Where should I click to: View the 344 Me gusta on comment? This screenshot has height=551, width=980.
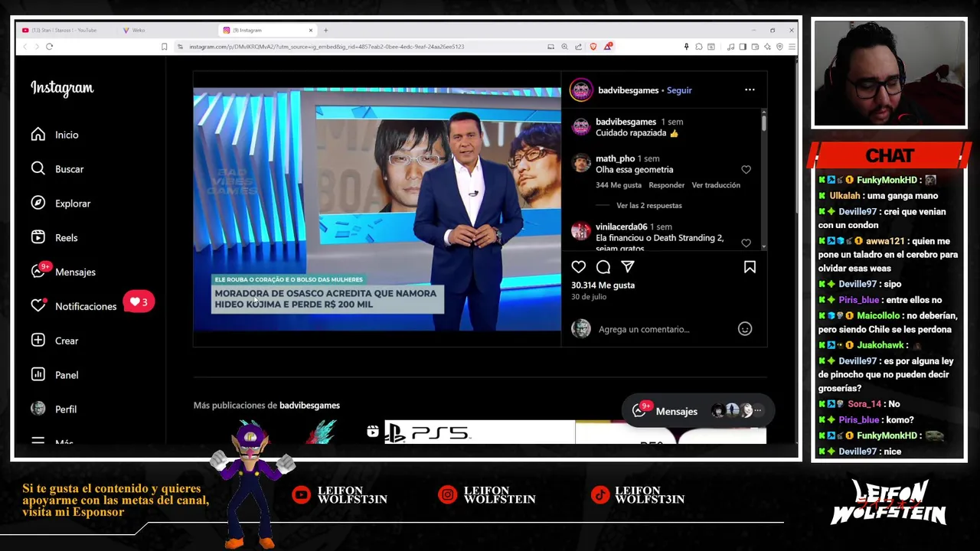(x=619, y=185)
